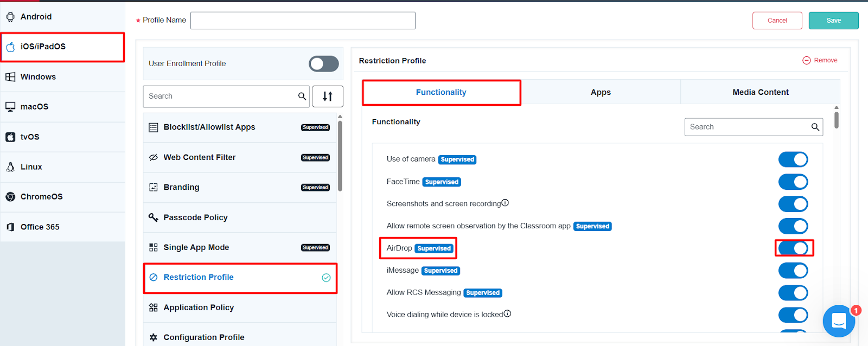Toggle Voice dialing while locked switch
This screenshot has height=346, width=868.
tap(793, 315)
